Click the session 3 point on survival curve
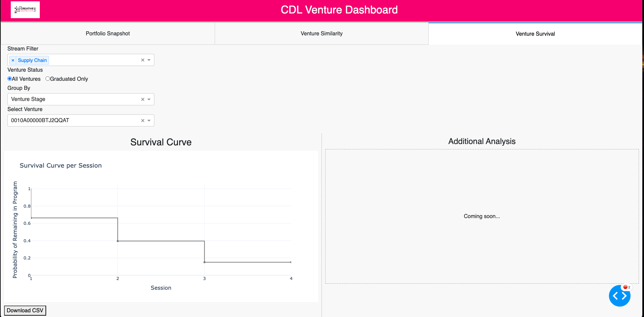Image resolution: width=644 pixels, height=317 pixels. coord(205,262)
